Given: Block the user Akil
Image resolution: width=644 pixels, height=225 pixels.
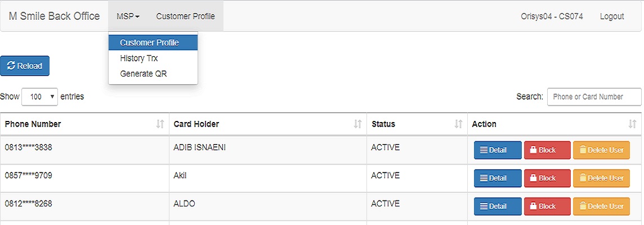Looking at the screenshot, I should coord(547,178).
